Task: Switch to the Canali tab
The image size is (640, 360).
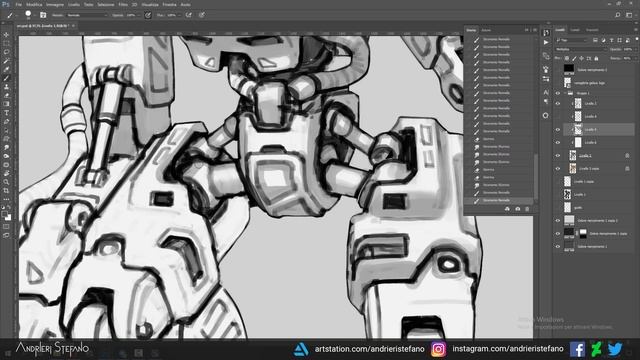Action: (x=575, y=30)
